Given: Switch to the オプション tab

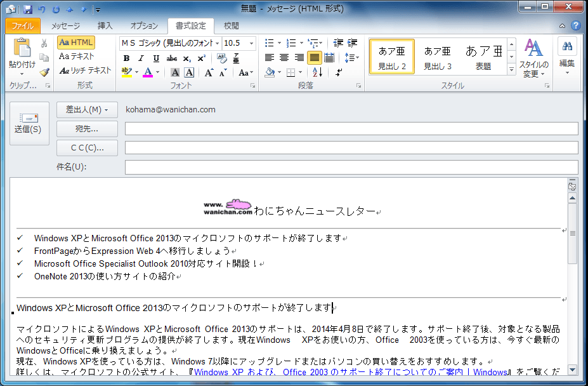Looking at the screenshot, I should point(144,25).
